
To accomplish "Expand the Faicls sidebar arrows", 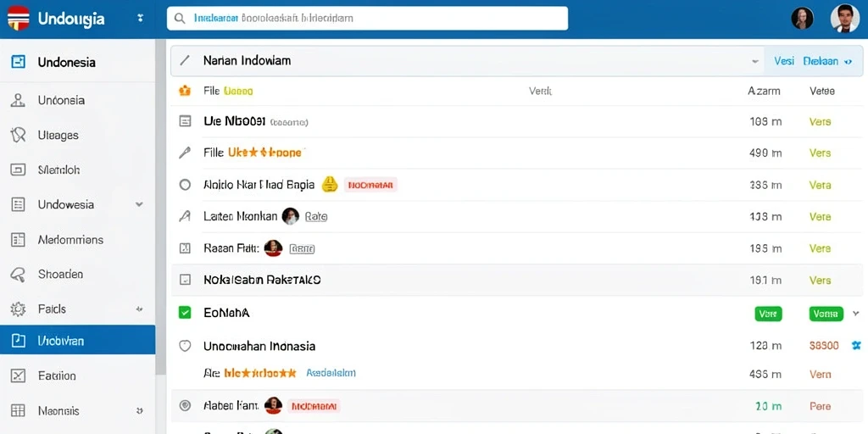I will (x=140, y=309).
